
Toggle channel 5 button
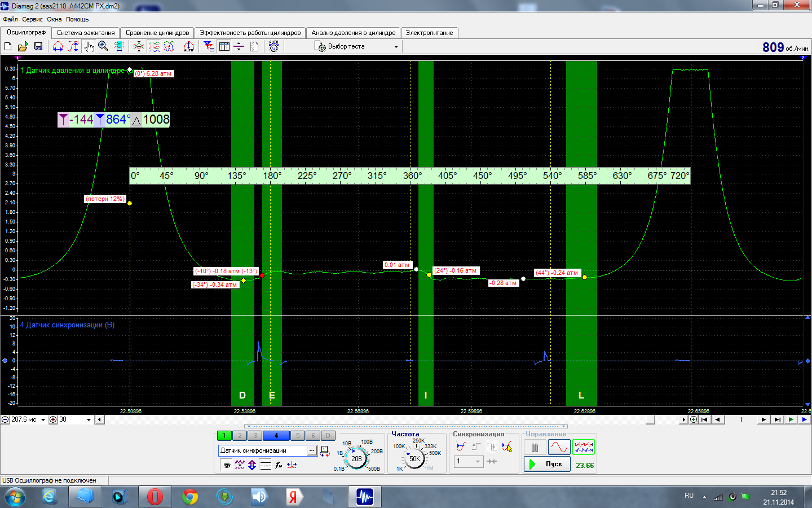coord(298,436)
